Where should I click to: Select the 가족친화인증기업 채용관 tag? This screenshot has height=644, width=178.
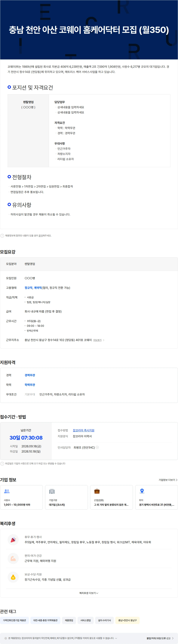[x=14, y=620]
